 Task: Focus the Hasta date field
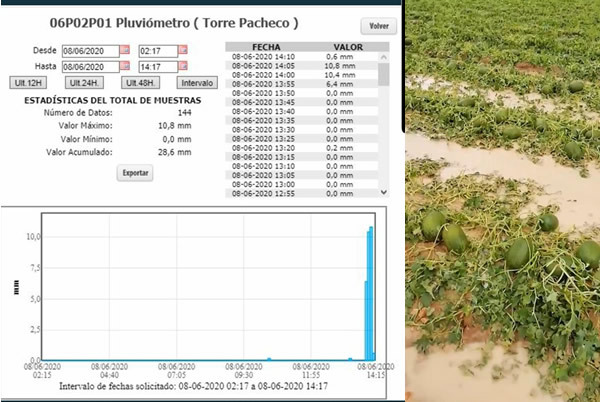click(90, 66)
